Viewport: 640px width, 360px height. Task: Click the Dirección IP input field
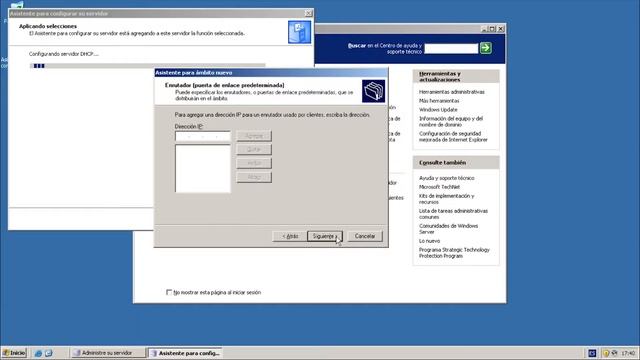(202, 136)
